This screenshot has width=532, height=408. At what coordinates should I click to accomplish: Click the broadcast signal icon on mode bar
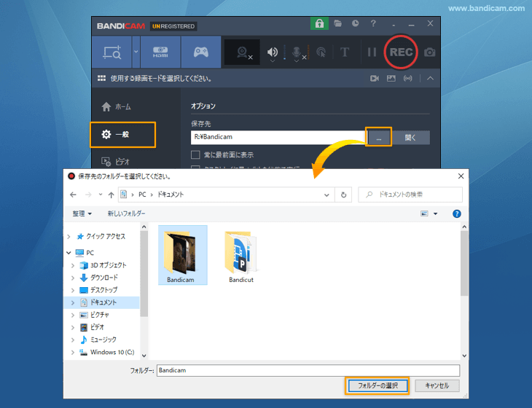tap(407, 79)
